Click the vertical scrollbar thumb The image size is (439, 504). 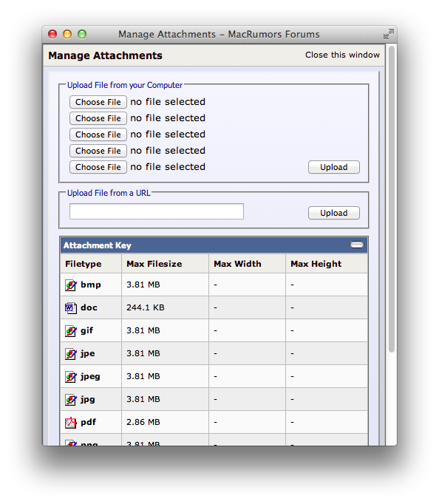(x=391, y=200)
